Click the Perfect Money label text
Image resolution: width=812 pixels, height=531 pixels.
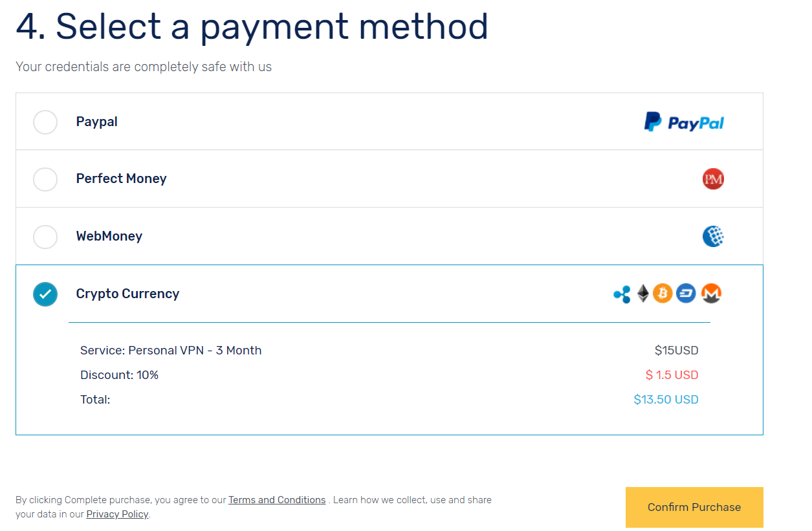(x=121, y=179)
